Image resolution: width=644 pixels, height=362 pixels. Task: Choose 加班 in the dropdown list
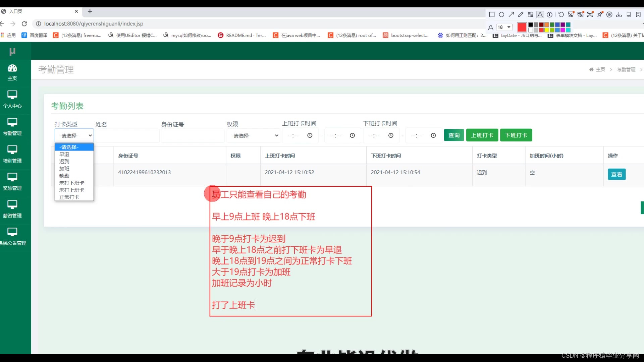[x=64, y=169]
